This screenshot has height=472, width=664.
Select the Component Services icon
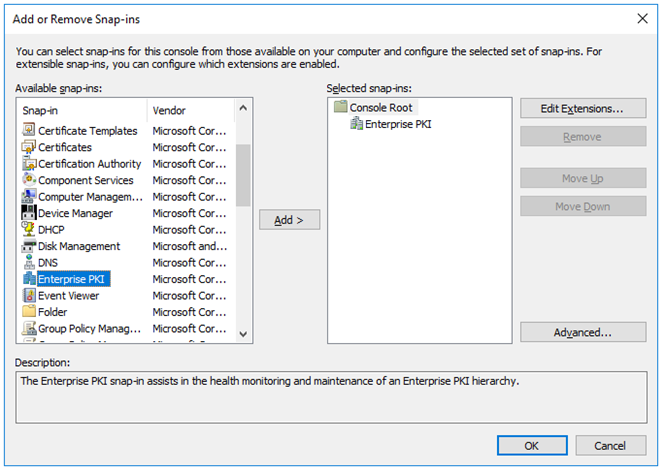click(x=29, y=180)
